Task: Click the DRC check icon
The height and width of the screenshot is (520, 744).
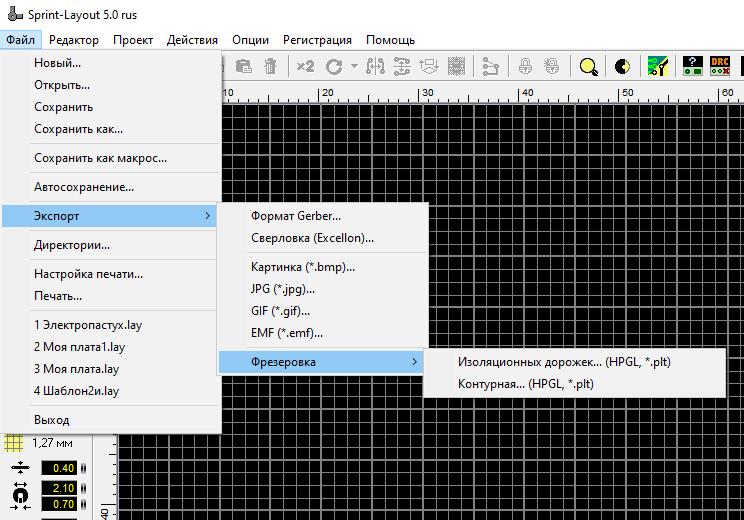Action: [x=720, y=66]
